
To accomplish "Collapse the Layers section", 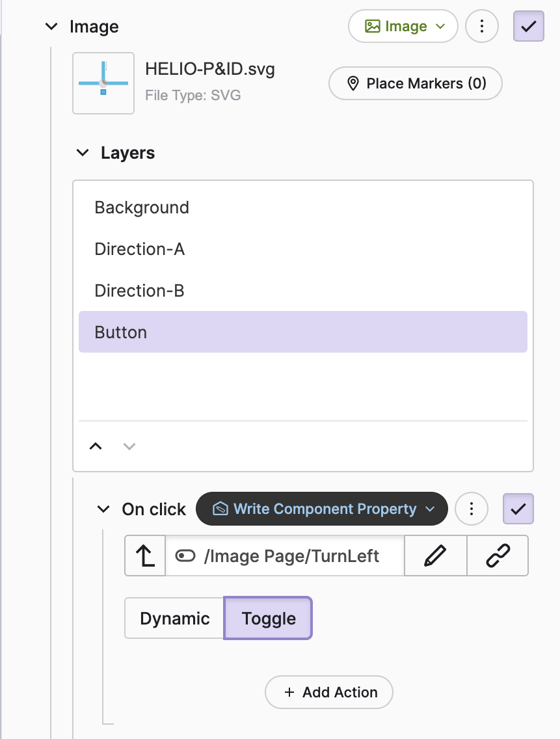I will point(83,153).
